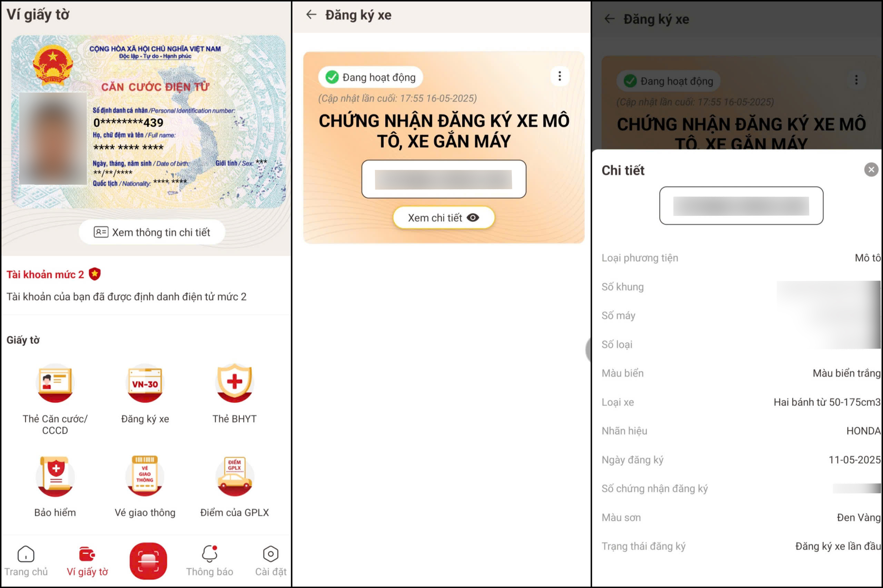Close the Chi tiết detail panel
The height and width of the screenshot is (588, 883).
(871, 170)
